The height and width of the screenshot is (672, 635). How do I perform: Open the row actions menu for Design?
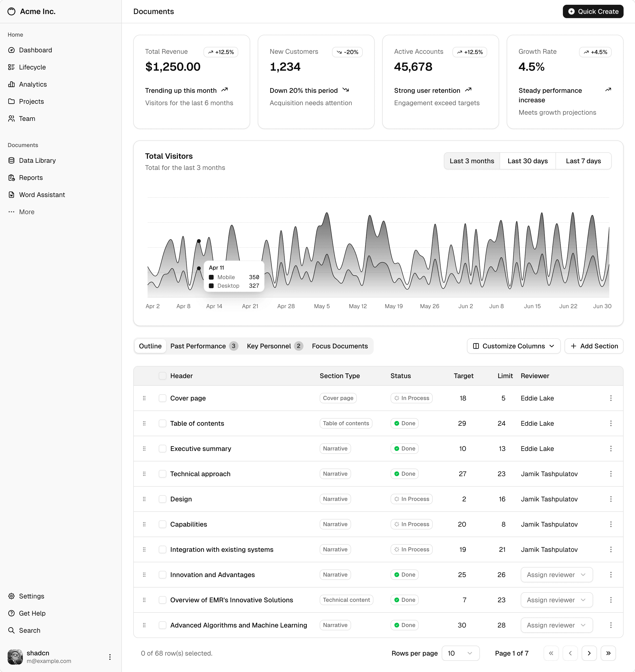pyautogui.click(x=611, y=499)
